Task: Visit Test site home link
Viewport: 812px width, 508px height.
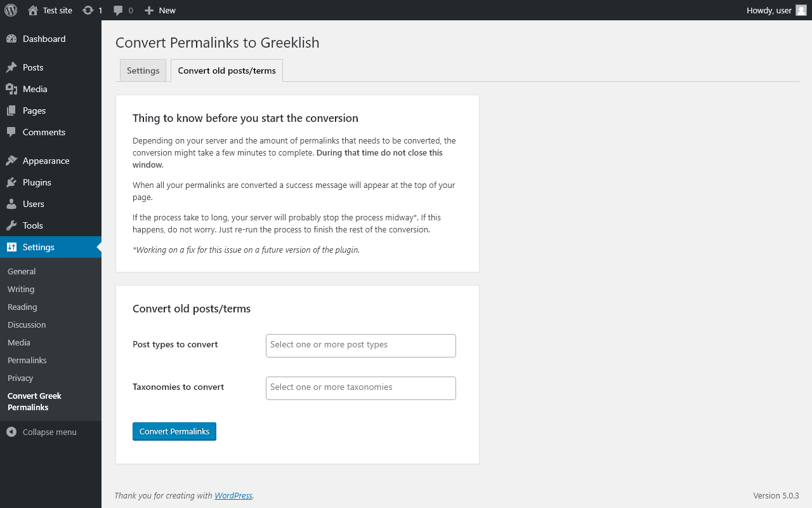Action: [50, 10]
